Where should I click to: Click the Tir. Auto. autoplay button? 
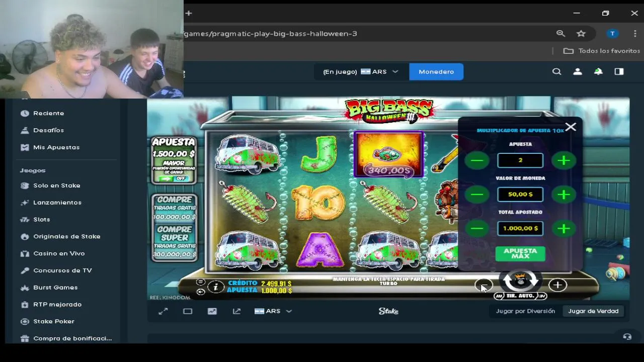520,296
